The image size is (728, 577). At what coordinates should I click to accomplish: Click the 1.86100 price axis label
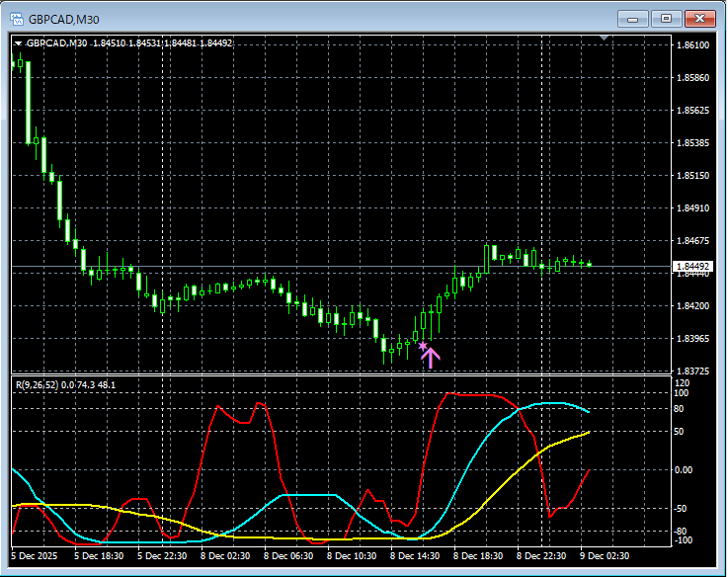coord(691,45)
